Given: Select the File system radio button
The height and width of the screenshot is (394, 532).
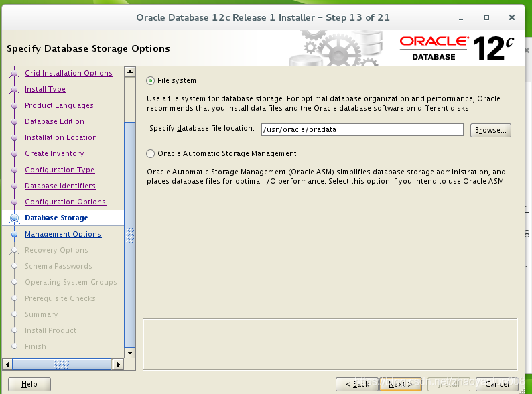Looking at the screenshot, I should coord(150,81).
